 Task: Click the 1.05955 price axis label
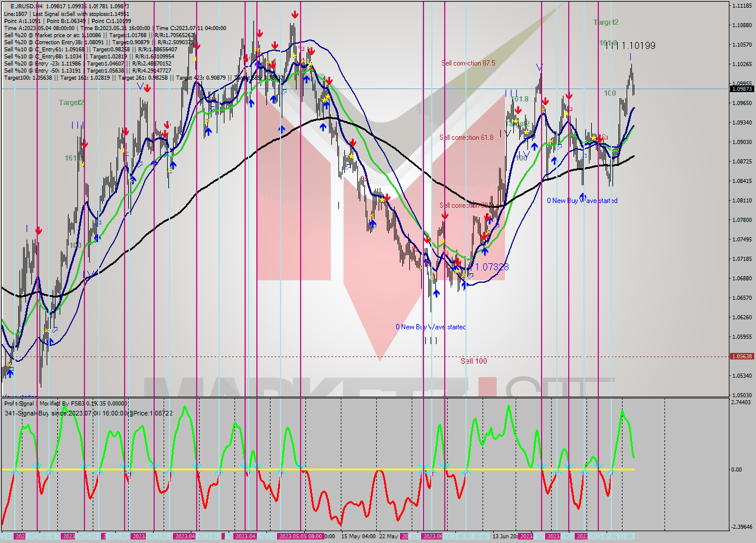pyautogui.click(x=742, y=337)
